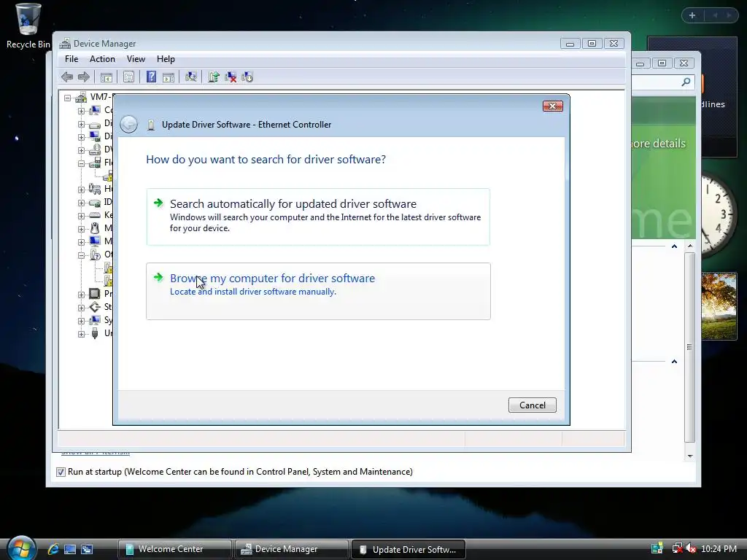Open the Properties toolbar icon in Device Manager
Viewport: 747px width, 560px height.
click(x=128, y=77)
